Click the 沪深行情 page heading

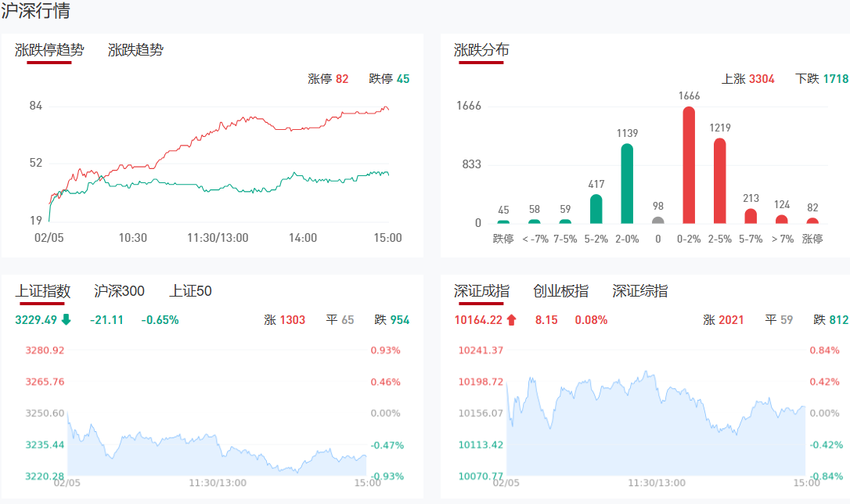[x=35, y=11]
